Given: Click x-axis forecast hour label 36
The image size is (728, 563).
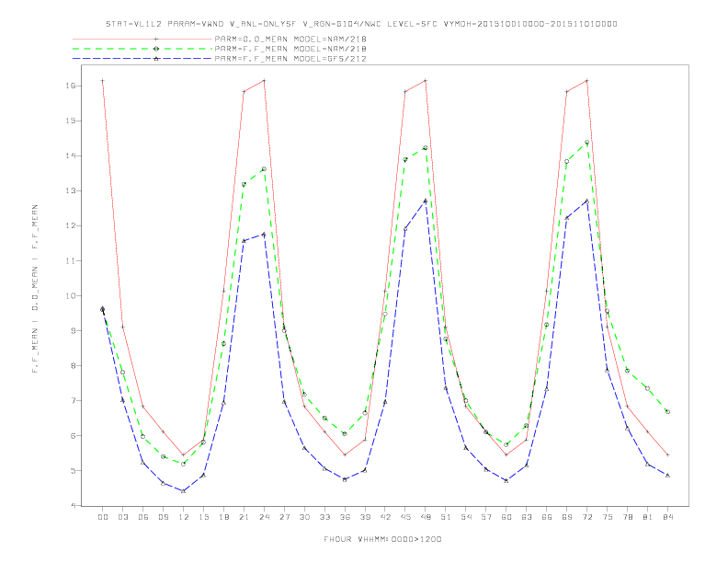Looking at the screenshot, I should pos(345,517).
